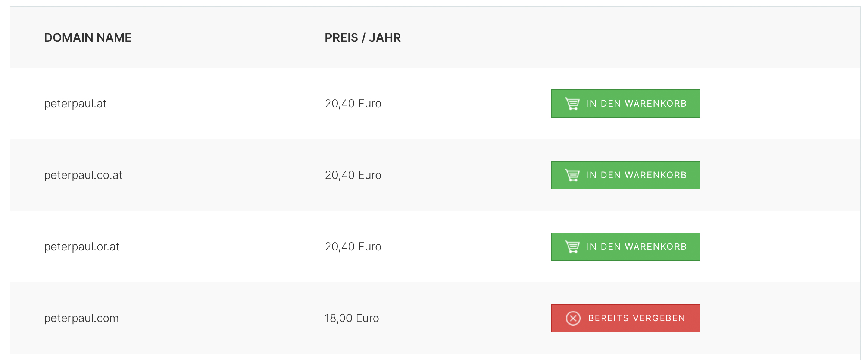Click the 20,40 Euro price for peterpaul.co.at
This screenshot has height=360, width=868.
point(353,175)
